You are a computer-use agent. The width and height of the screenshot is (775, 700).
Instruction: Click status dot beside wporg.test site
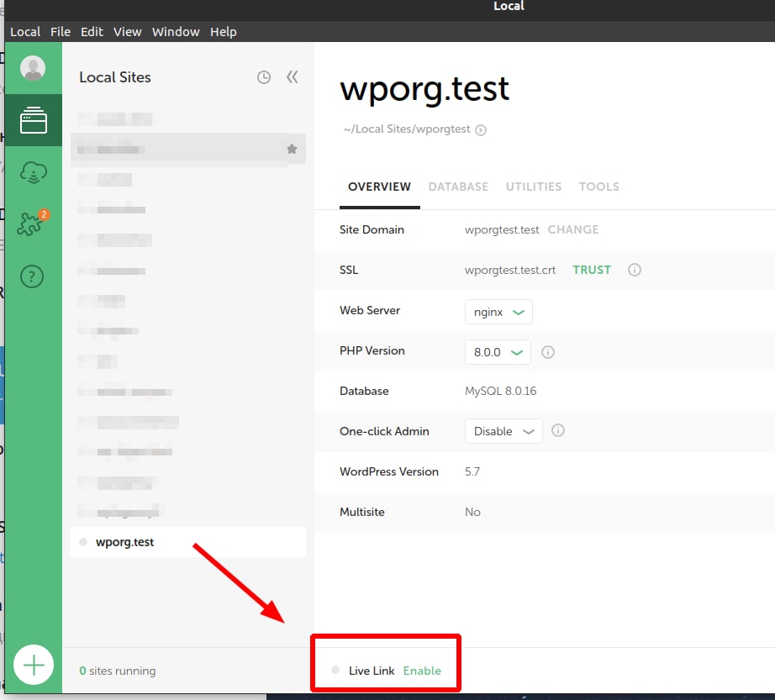[x=83, y=542]
